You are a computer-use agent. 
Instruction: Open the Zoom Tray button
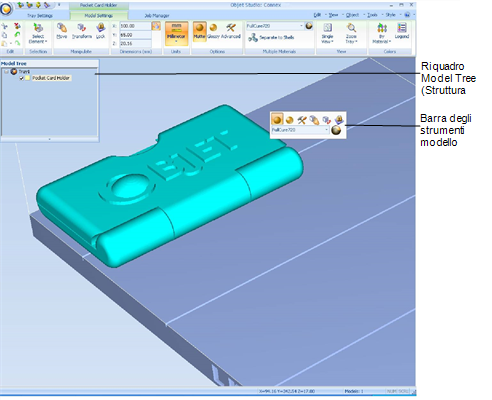coord(351,33)
